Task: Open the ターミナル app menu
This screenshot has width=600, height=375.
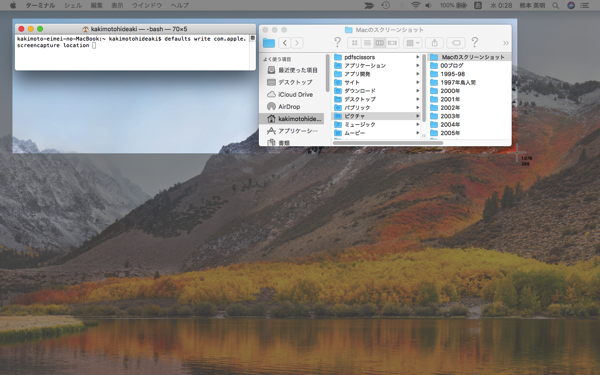Action: coord(40,5)
